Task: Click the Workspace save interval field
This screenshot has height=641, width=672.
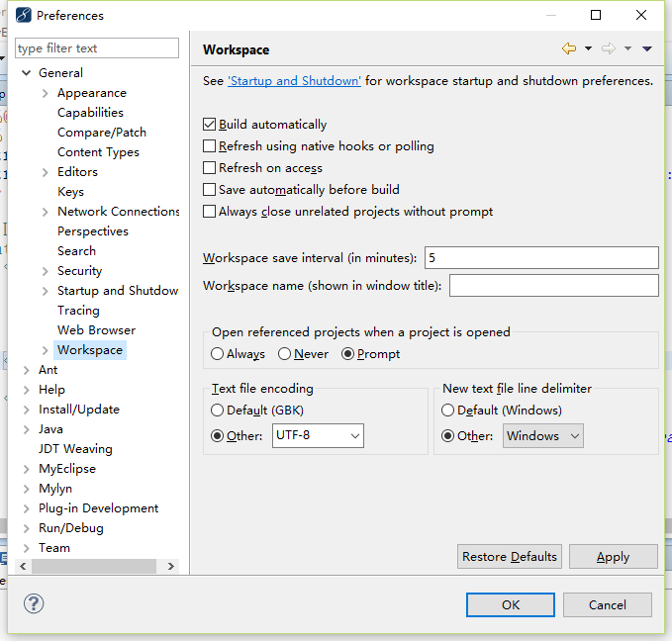Action: click(541, 257)
